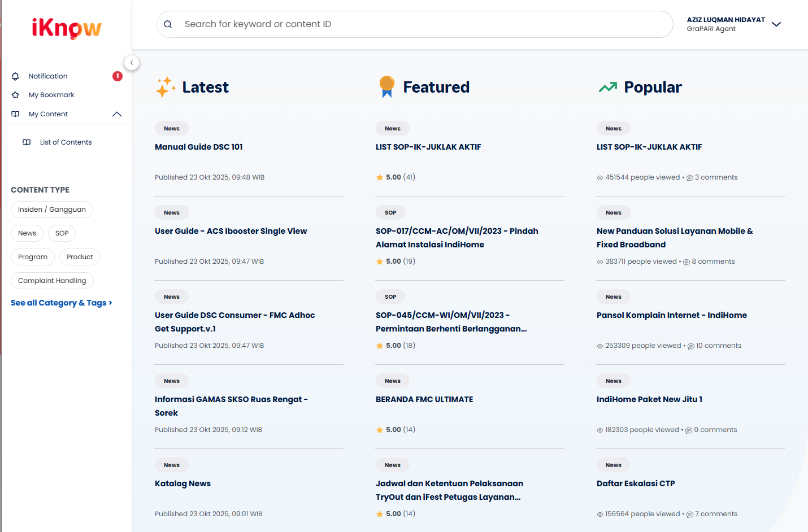Collapse the sidebar with the arrow button
This screenshot has width=808, height=532.
coord(131,63)
